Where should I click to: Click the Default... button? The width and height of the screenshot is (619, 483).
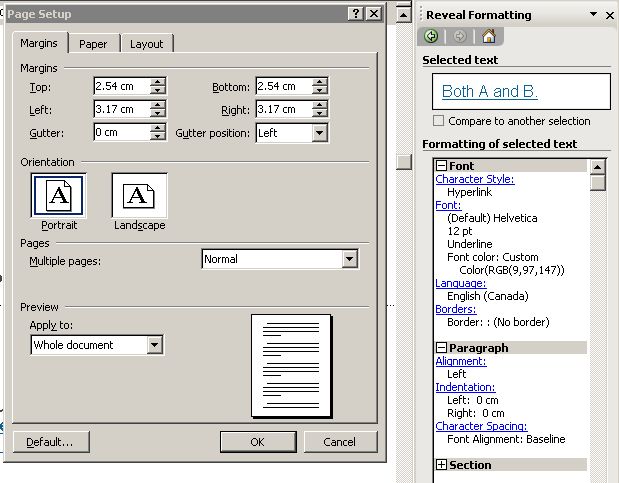(50, 441)
